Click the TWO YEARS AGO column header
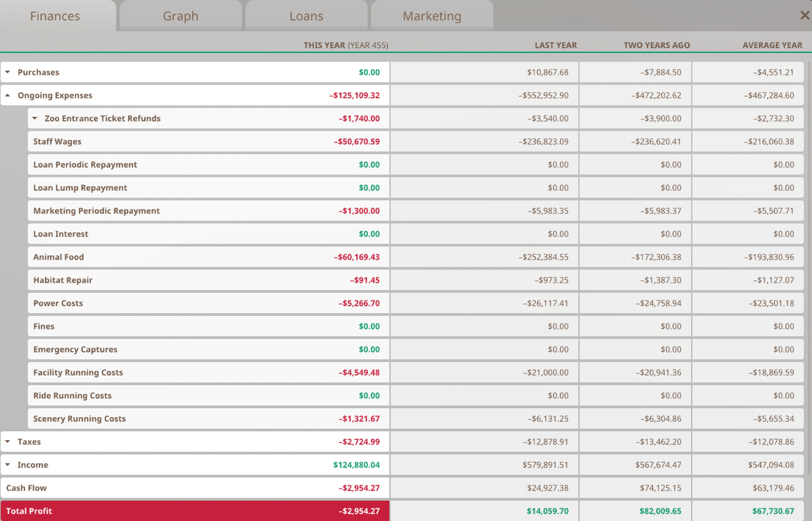Screen dimensions: 812x521 [656, 45]
